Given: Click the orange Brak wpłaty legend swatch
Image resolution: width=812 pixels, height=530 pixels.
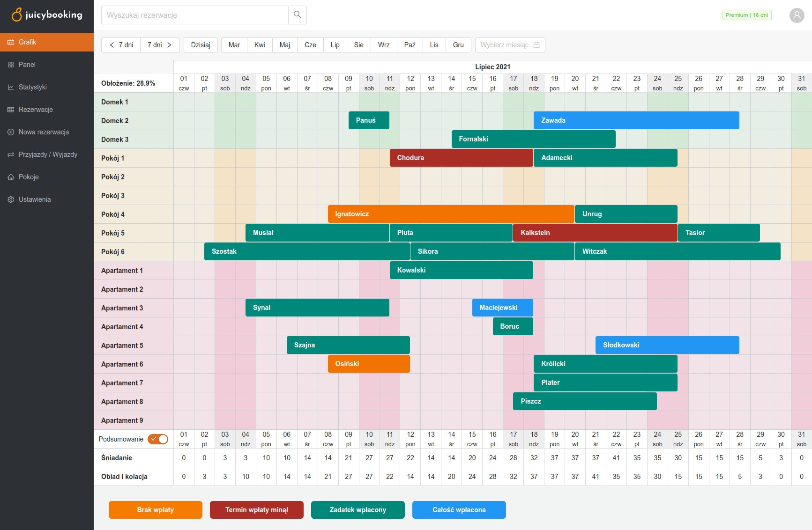Looking at the screenshot, I should [x=156, y=510].
